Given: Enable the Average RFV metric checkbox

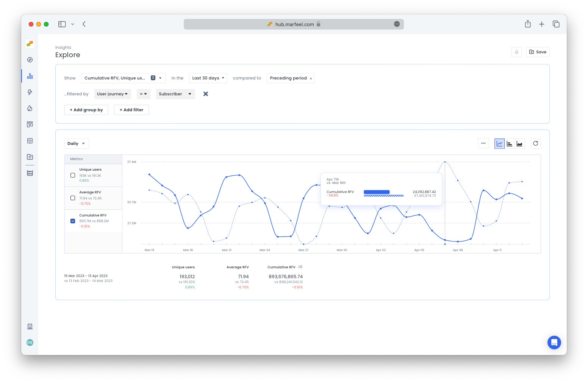Looking at the screenshot, I should pos(72,198).
